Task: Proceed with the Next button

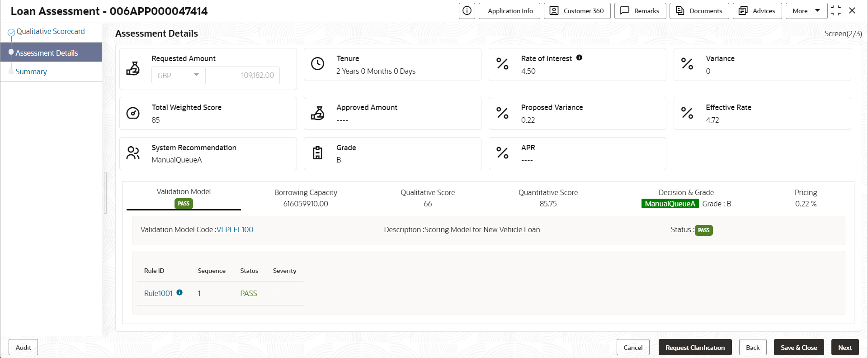Action: point(845,348)
